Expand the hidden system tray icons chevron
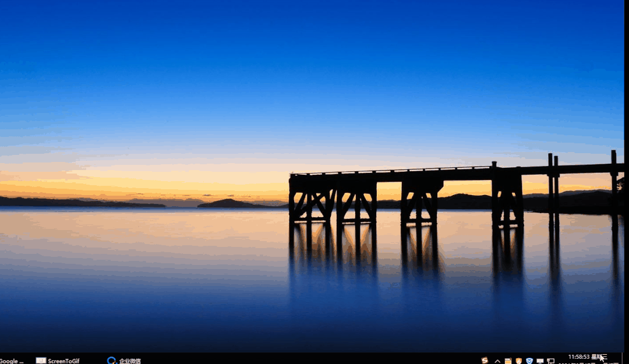 click(x=497, y=361)
